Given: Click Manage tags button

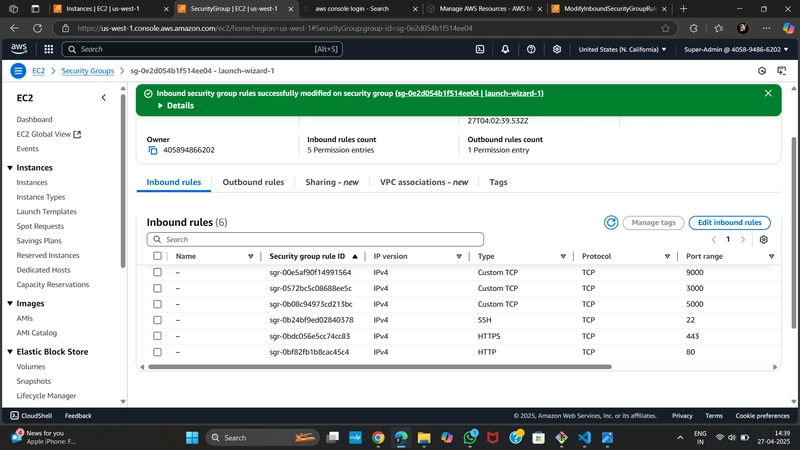Looking at the screenshot, I should point(653,222).
